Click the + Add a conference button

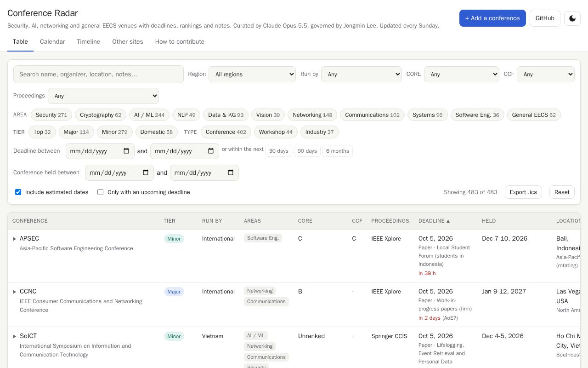(492, 18)
